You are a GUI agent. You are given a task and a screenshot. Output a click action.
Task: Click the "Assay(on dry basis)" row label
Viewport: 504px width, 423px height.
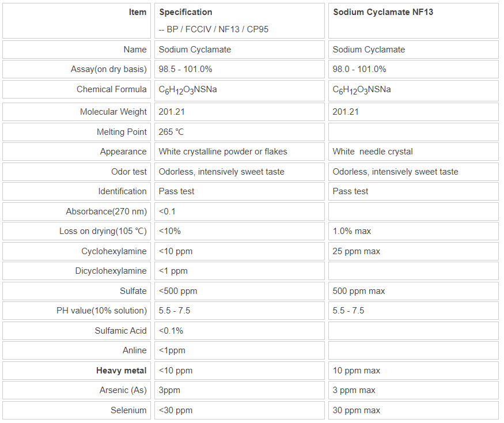tap(109, 69)
